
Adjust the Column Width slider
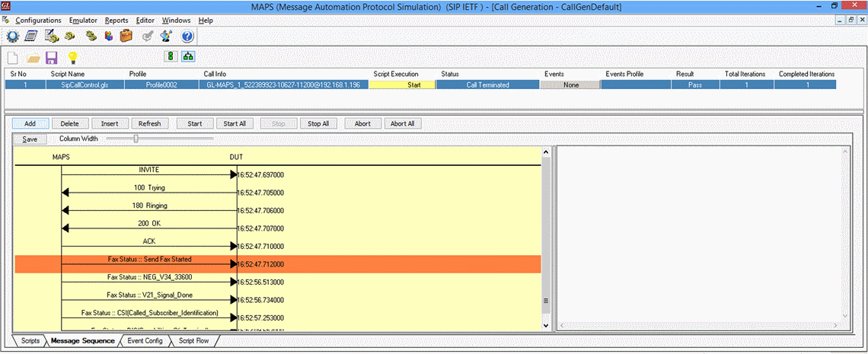point(136,139)
